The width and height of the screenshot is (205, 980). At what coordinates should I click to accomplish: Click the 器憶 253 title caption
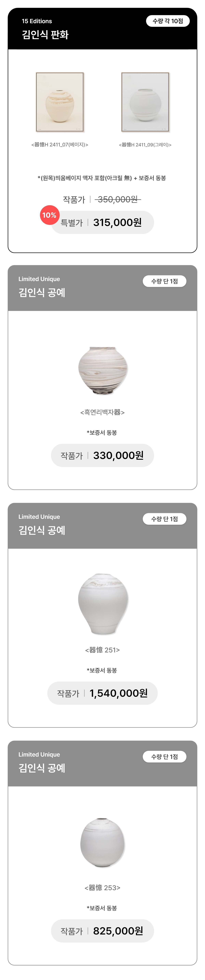[102, 888]
